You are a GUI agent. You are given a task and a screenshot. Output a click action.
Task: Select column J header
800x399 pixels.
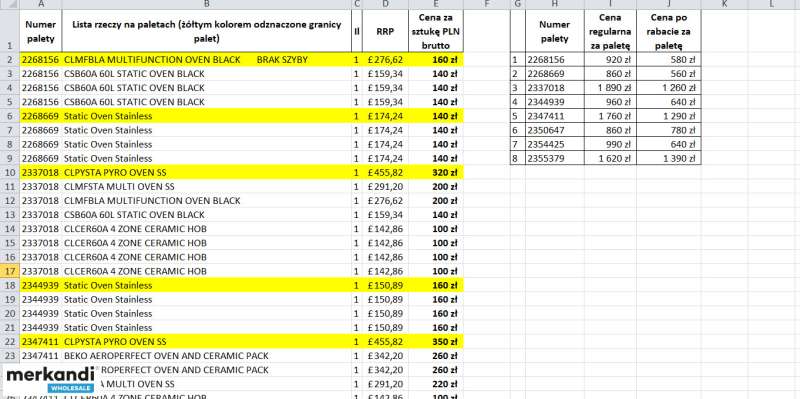[x=668, y=4]
